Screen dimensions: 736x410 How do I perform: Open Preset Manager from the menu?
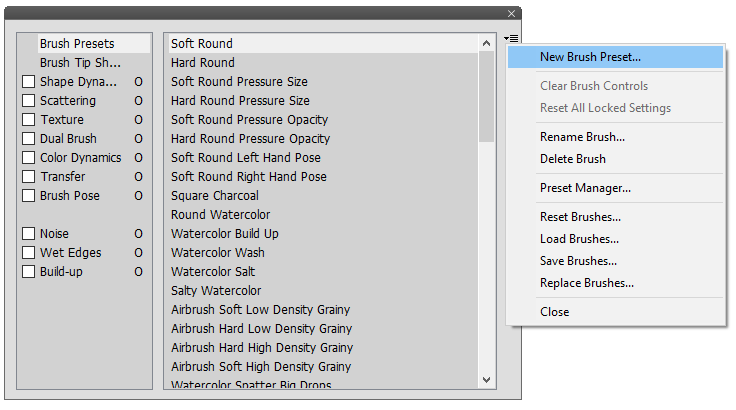click(585, 188)
